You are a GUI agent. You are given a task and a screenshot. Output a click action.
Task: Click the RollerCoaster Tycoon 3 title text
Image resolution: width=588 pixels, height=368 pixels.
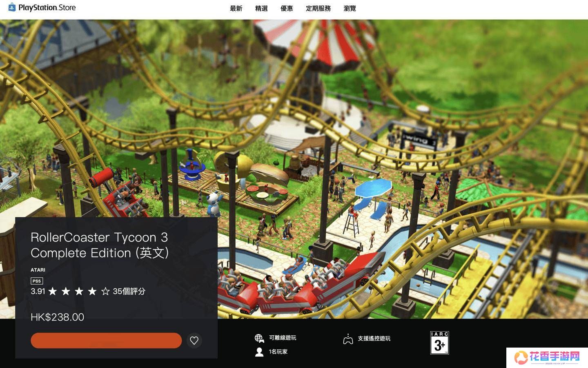tap(100, 245)
